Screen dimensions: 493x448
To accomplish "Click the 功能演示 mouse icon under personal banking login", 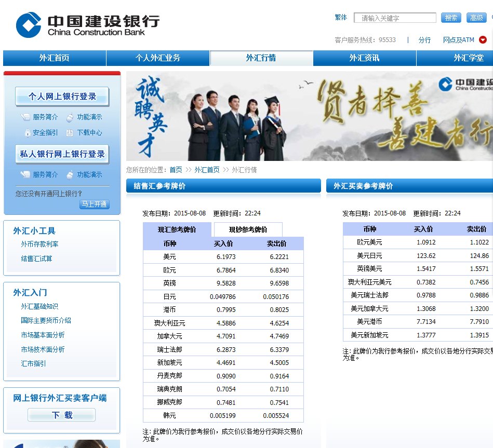I will tap(70, 117).
